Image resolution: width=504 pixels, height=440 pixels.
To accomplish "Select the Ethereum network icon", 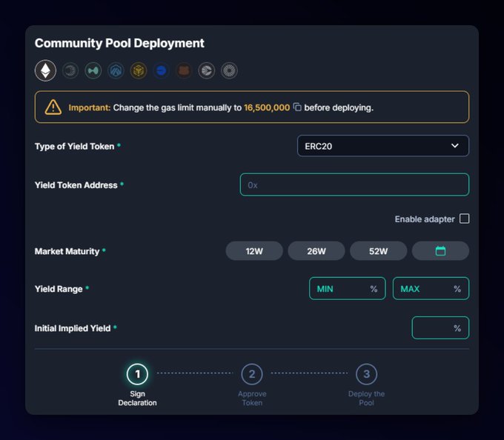I will point(46,71).
